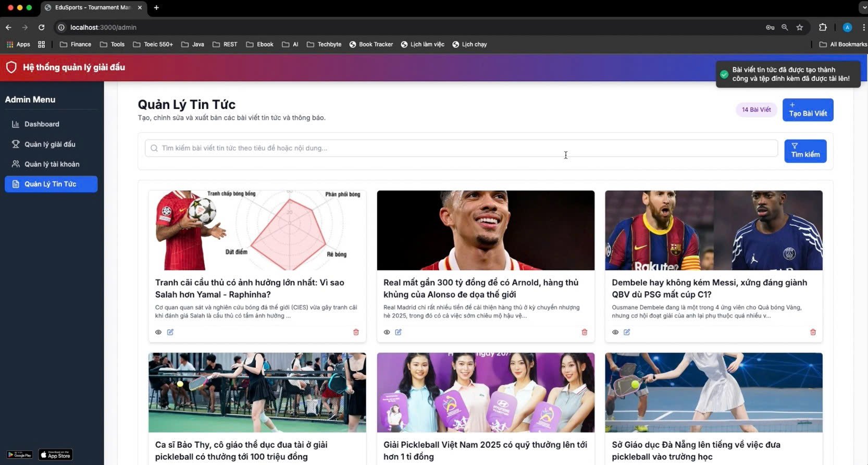Open the Messi and Dembele thumbnail
868x465 pixels.
714,230
